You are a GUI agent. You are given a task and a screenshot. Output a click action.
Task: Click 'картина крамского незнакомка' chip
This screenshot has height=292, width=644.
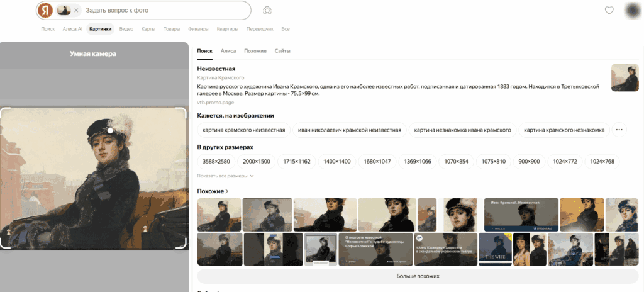click(564, 130)
